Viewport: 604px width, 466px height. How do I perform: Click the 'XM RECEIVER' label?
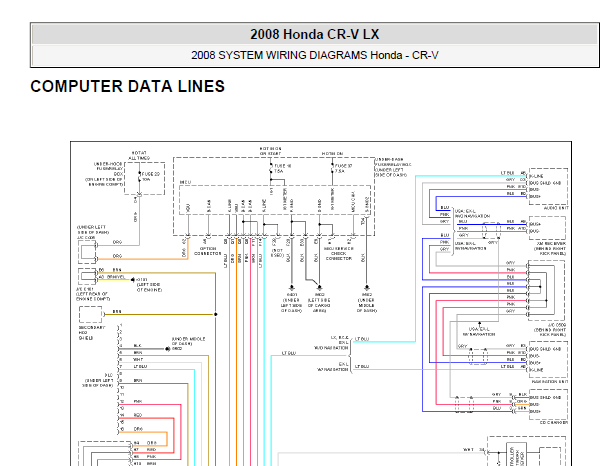[551, 244]
